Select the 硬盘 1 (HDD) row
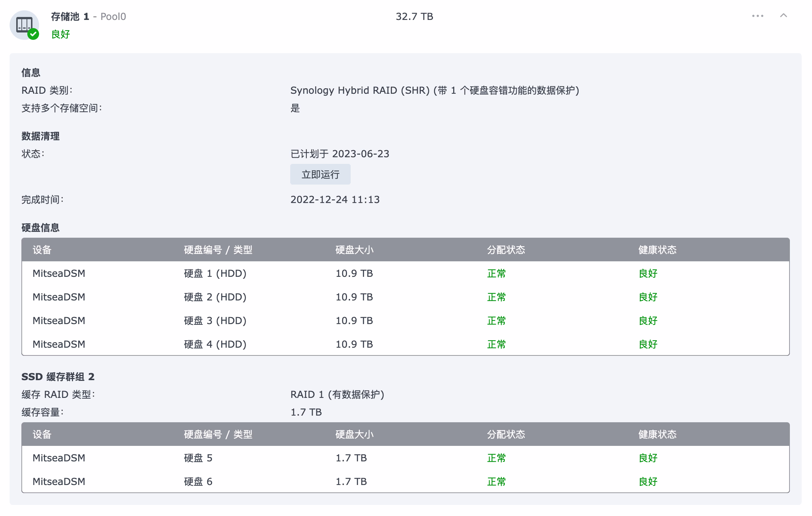Screen dimensions: 812x516 (x=215, y=274)
